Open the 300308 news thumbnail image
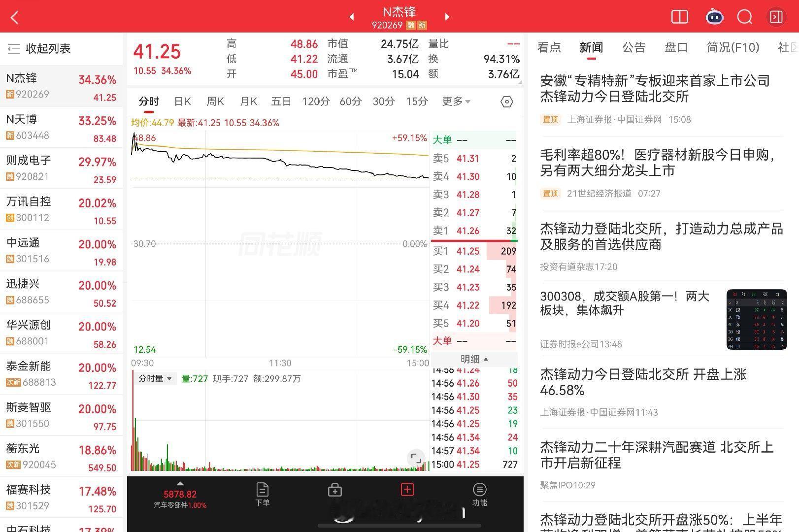The image size is (799, 532). coord(757,320)
